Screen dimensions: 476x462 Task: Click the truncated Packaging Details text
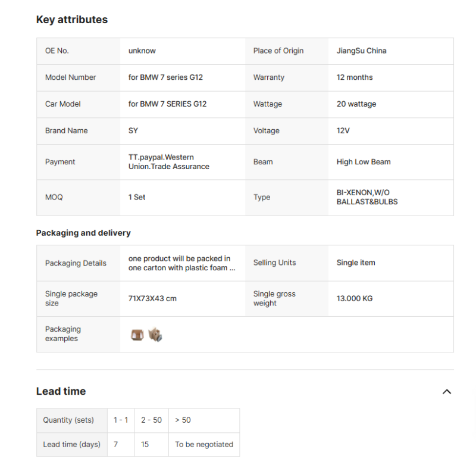(x=182, y=263)
